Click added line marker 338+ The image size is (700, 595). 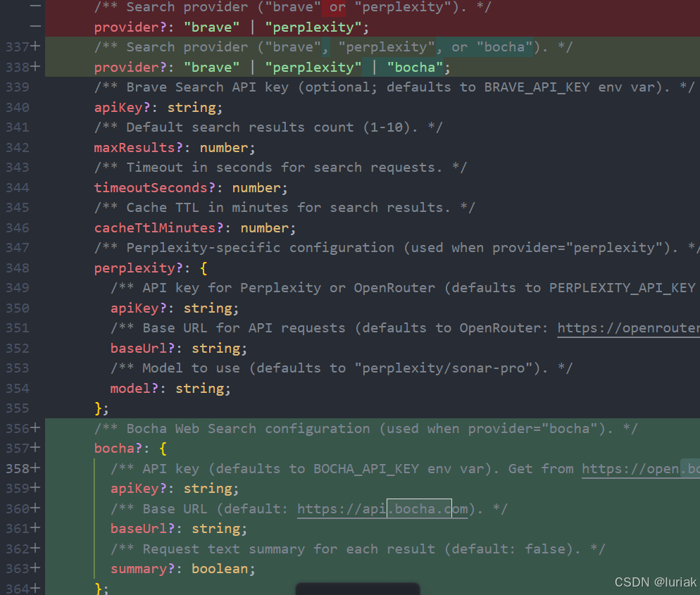(x=23, y=67)
